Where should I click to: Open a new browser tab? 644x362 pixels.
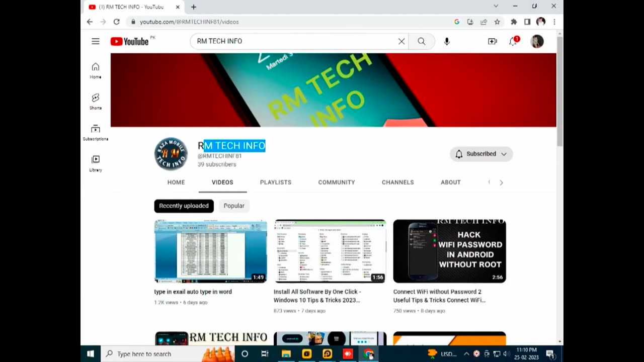[x=194, y=7]
